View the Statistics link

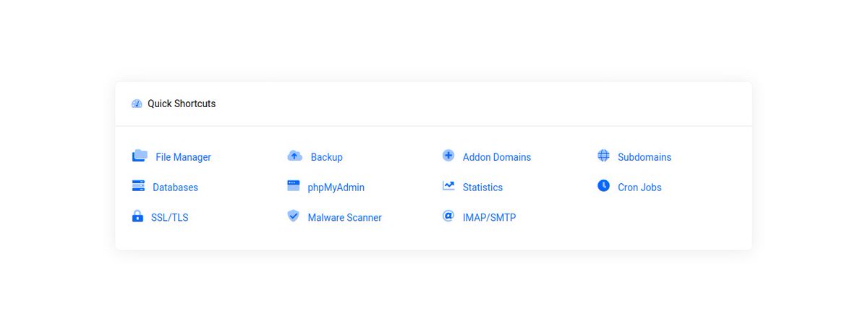click(482, 187)
